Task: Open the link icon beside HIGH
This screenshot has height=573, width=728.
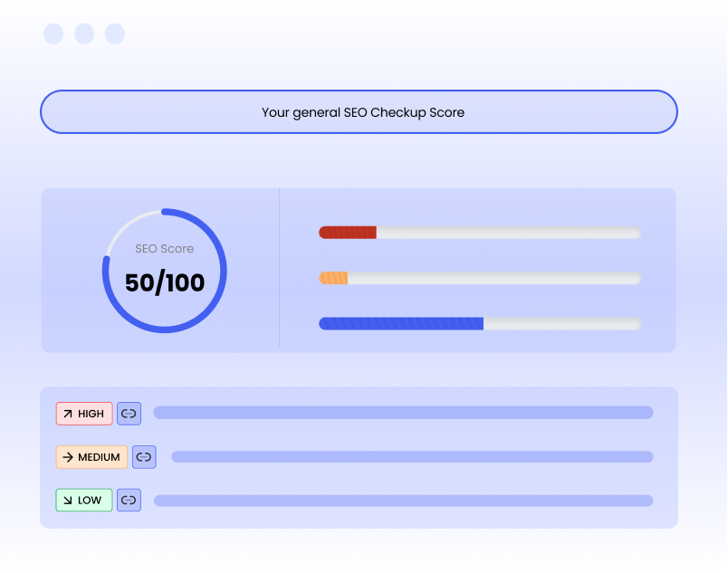Action: tap(129, 414)
